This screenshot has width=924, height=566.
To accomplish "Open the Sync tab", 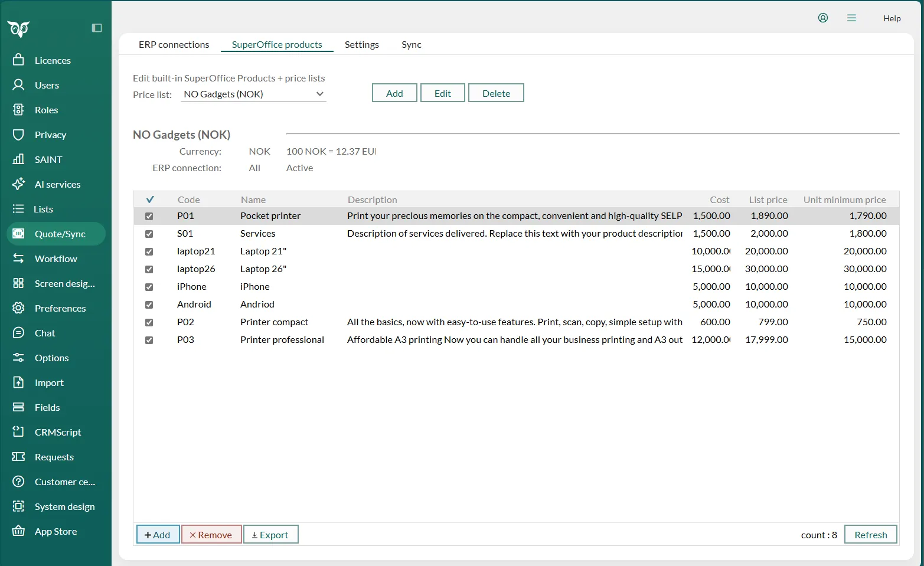I will (x=411, y=44).
